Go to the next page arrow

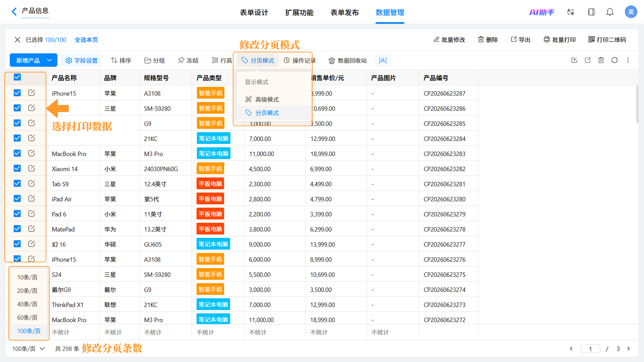tap(629, 349)
